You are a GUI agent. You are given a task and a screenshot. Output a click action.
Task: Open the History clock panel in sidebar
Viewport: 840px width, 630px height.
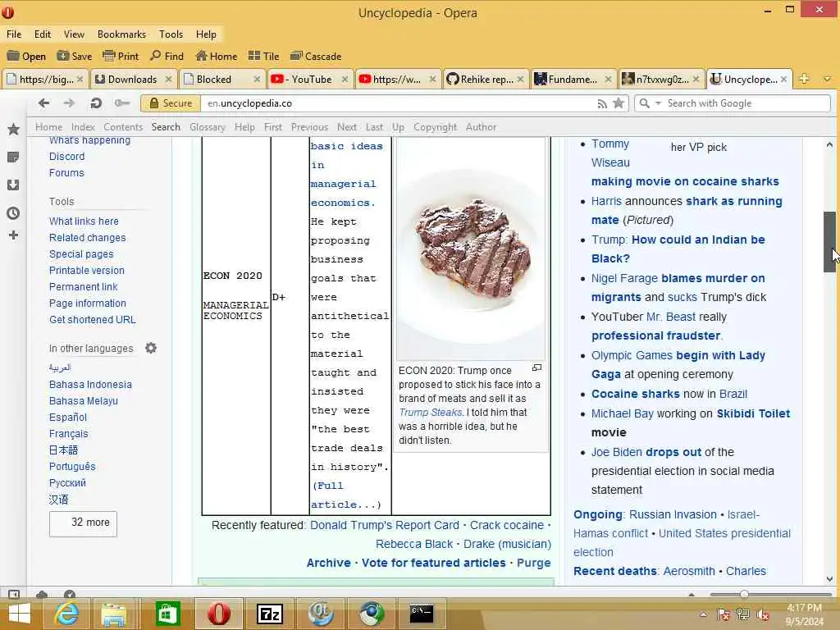[13, 213]
